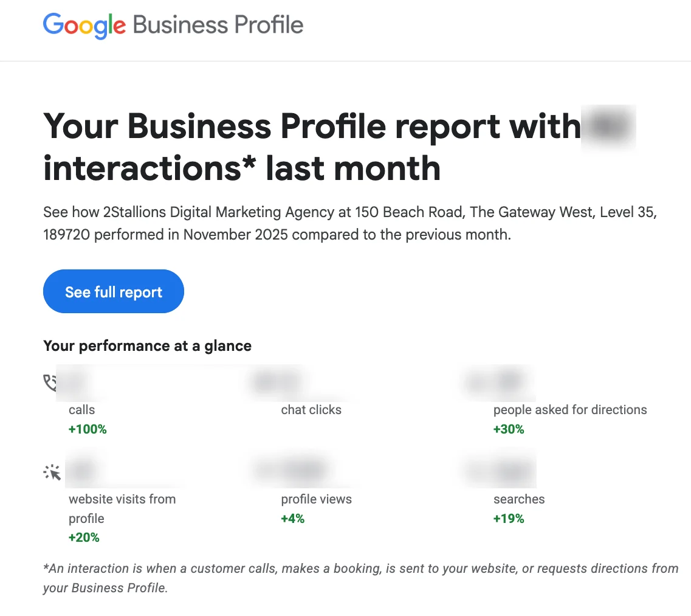The image size is (691, 616).
Task: Click the blurred searches figure
Action: click(498, 468)
